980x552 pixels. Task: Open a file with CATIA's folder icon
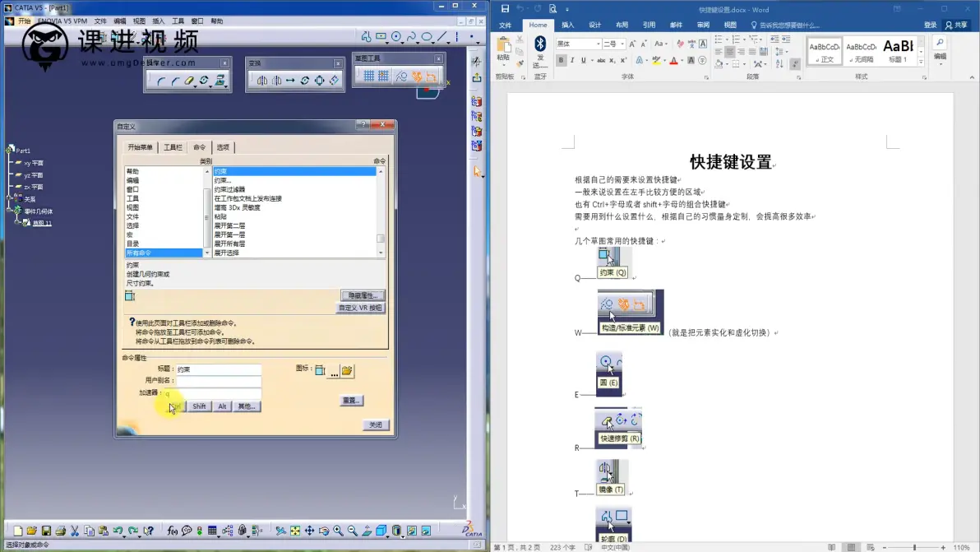[x=32, y=531]
